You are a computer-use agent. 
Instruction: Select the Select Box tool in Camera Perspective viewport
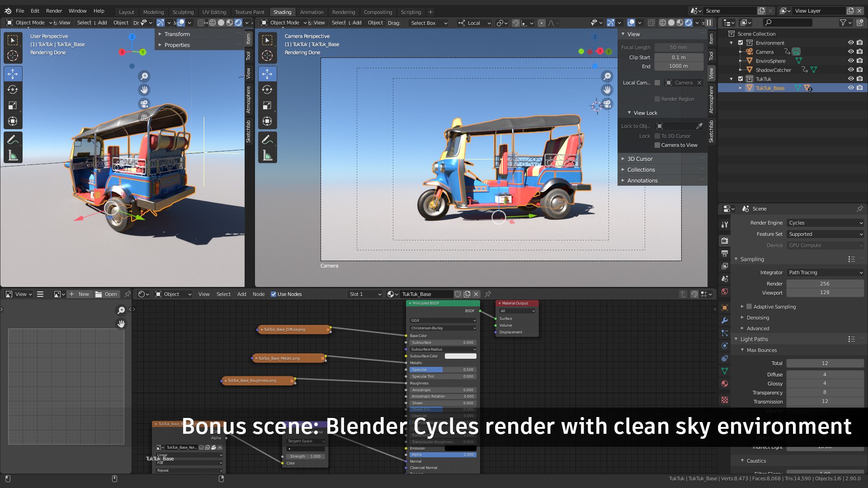(267, 40)
